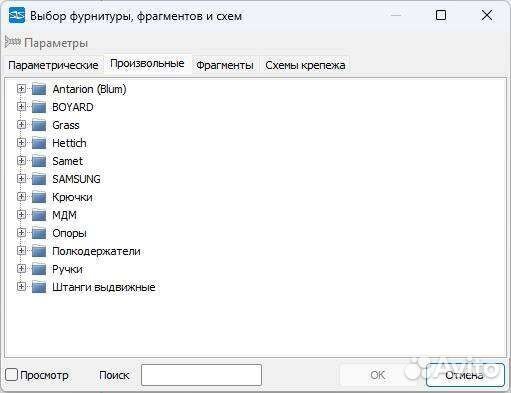This screenshot has width=511, height=393.
Task: Go to the Схемы крепежа tab
Action: [x=305, y=65]
